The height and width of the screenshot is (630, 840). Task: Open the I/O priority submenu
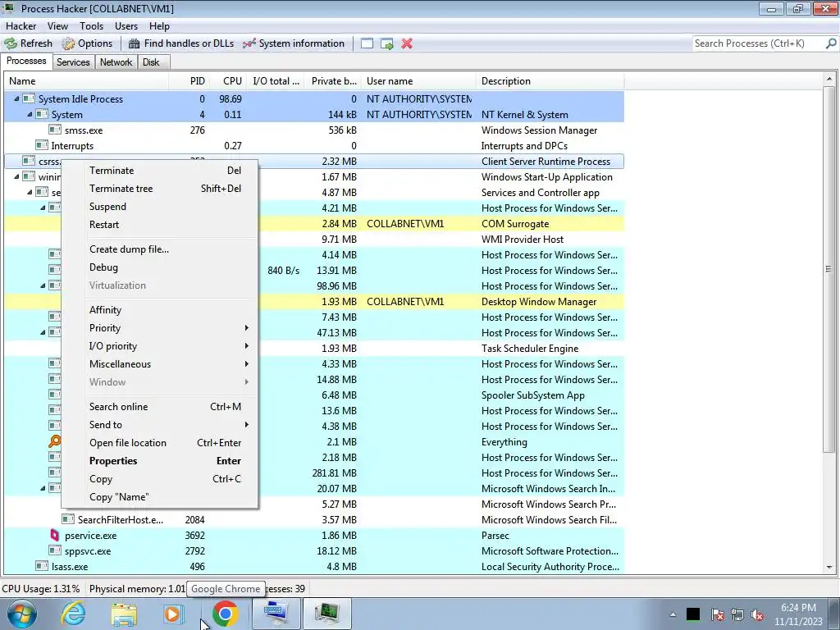click(x=160, y=346)
